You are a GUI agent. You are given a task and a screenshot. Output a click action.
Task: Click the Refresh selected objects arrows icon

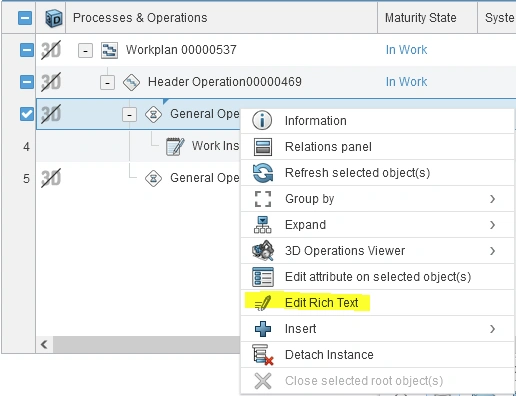pos(263,173)
